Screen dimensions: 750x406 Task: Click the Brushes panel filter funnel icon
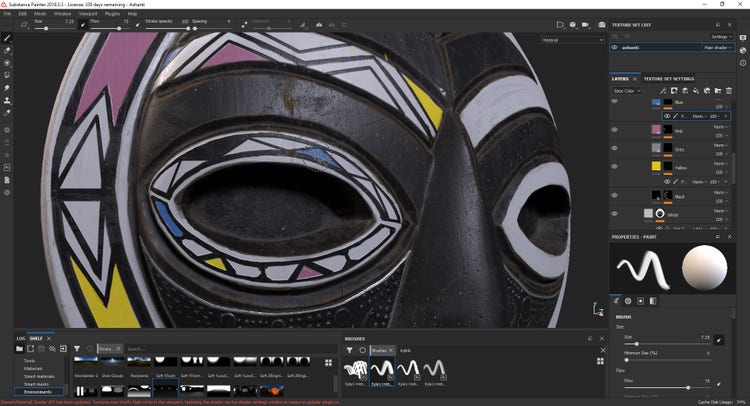[350, 350]
